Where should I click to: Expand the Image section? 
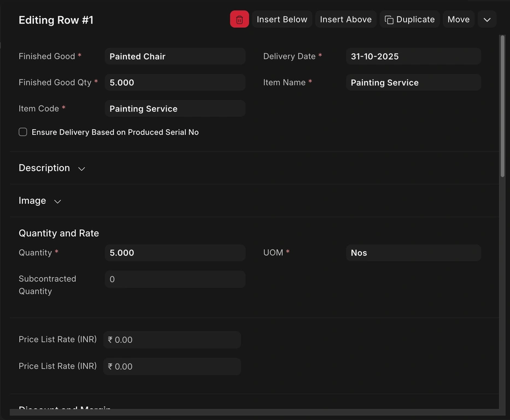click(40, 201)
